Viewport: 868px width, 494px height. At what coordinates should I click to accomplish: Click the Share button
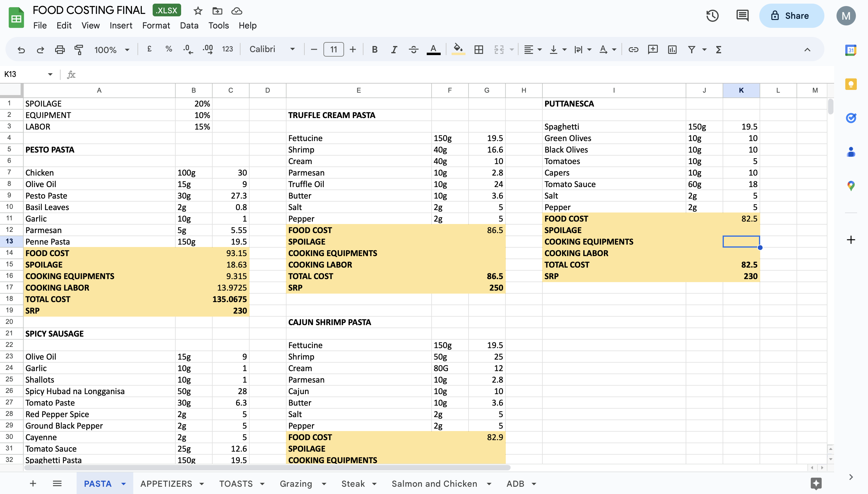pos(791,16)
